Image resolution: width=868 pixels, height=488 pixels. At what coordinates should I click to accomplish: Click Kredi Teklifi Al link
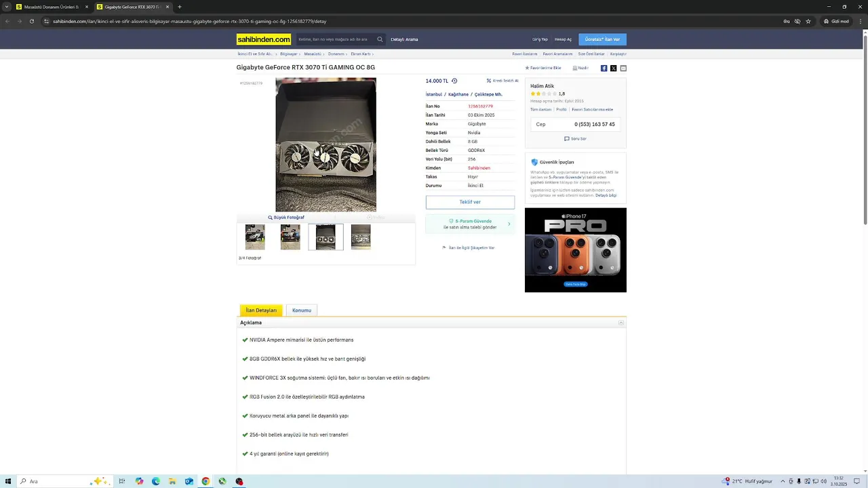tap(502, 81)
